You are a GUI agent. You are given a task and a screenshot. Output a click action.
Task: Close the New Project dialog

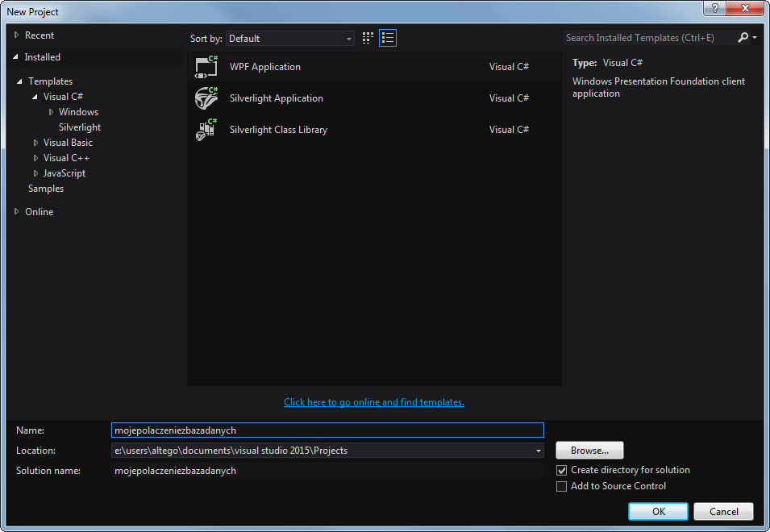point(745,8)
